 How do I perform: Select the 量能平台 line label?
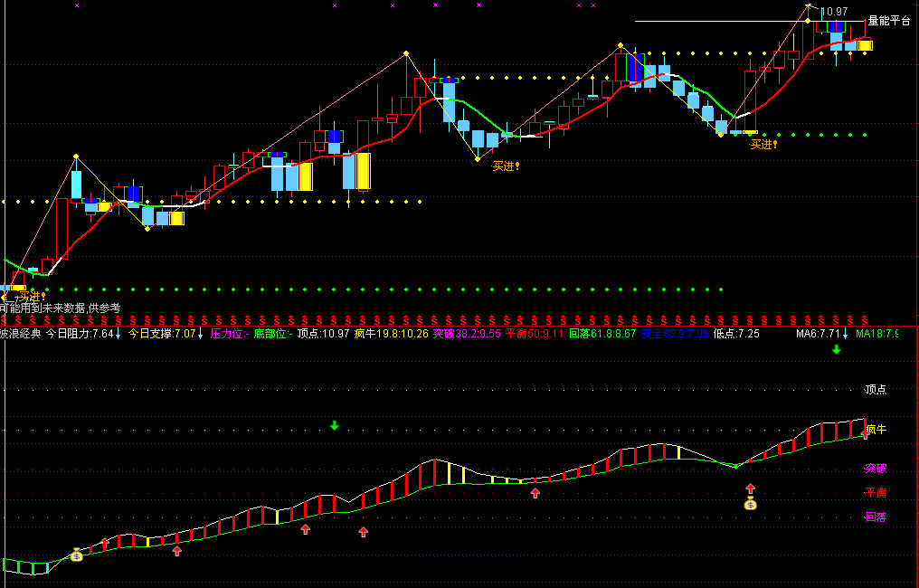tap(889, 21)
